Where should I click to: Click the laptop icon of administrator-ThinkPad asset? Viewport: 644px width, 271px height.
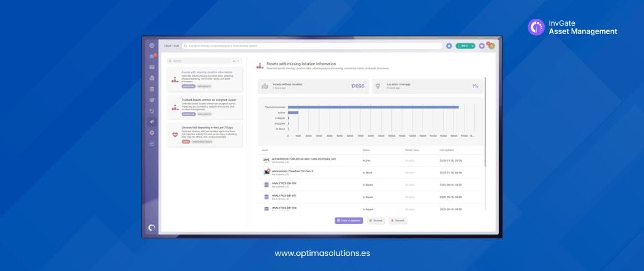pyautogui.click(x=267, y=172)
